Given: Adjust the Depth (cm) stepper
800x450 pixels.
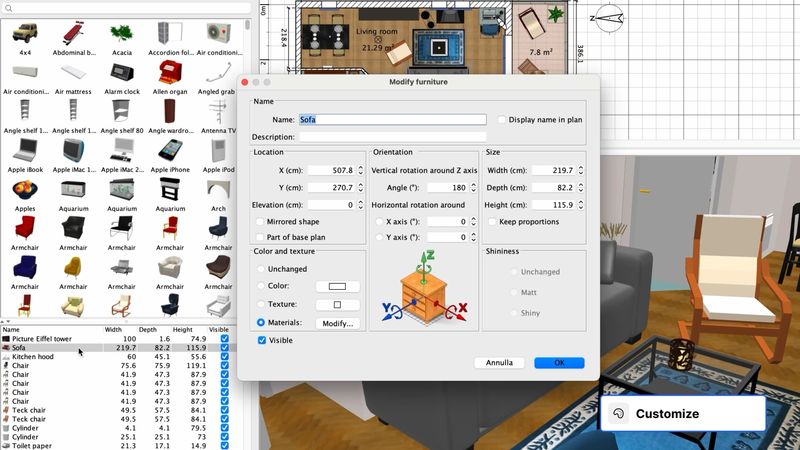Looking at the screenshot, I should coord(581,187).
